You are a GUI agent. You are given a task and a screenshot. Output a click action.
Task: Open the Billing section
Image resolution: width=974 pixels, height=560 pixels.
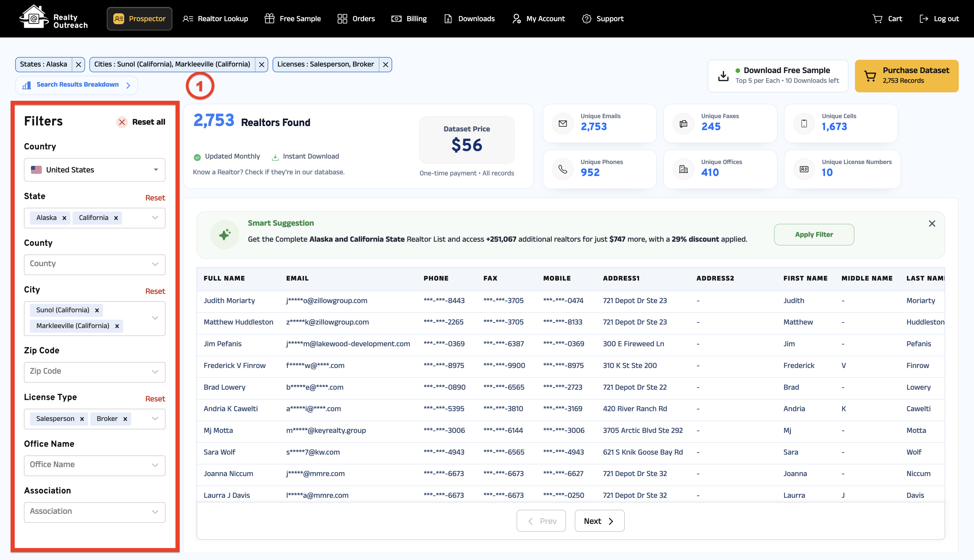[409, 18]
